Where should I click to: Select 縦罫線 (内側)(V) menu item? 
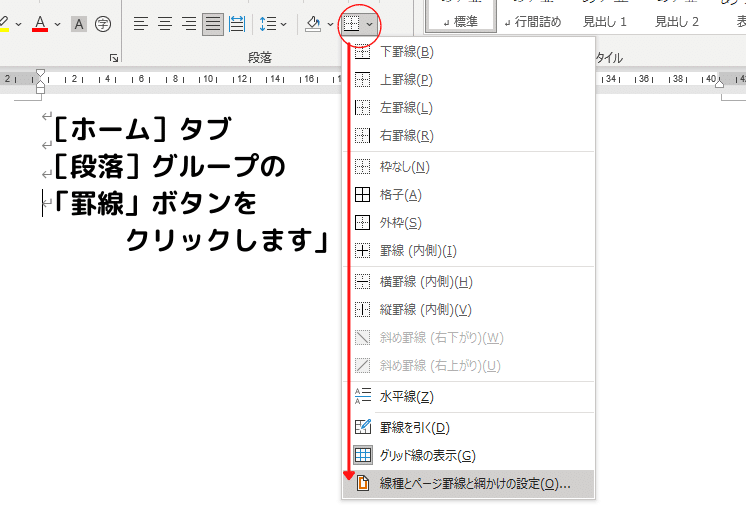point(469,310)
